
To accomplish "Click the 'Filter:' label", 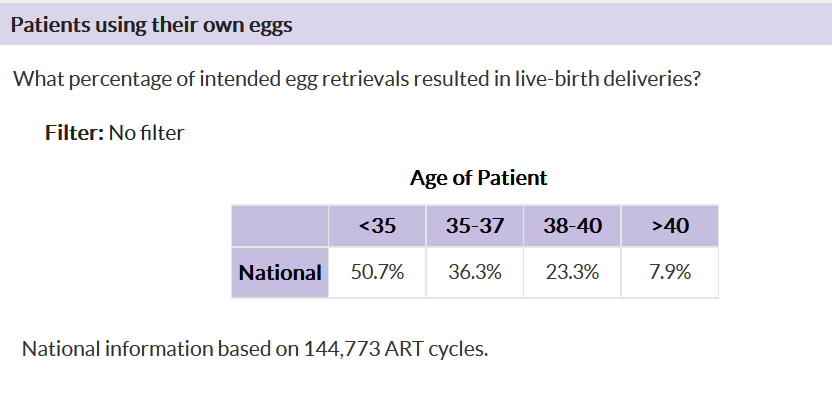I will click(x=74, y=133).
